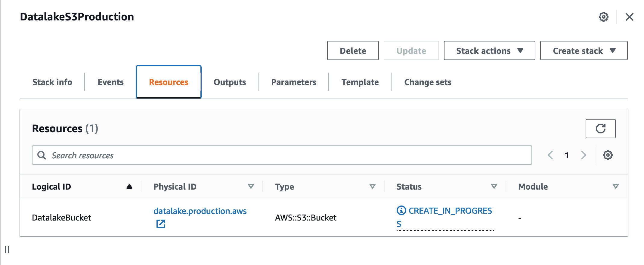Refresh the Resources list

[x=600, y=129]
